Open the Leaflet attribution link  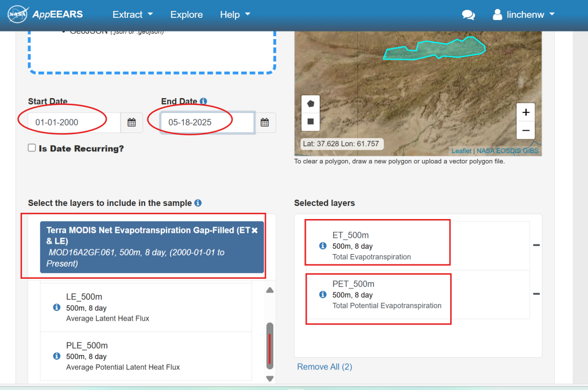(461, 151)
